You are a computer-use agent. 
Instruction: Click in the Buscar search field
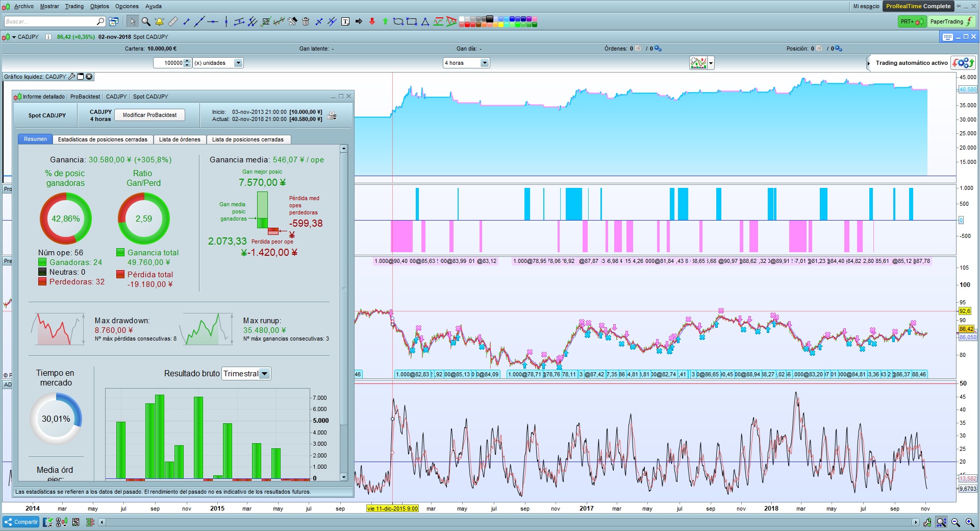[x=50, y=21]
